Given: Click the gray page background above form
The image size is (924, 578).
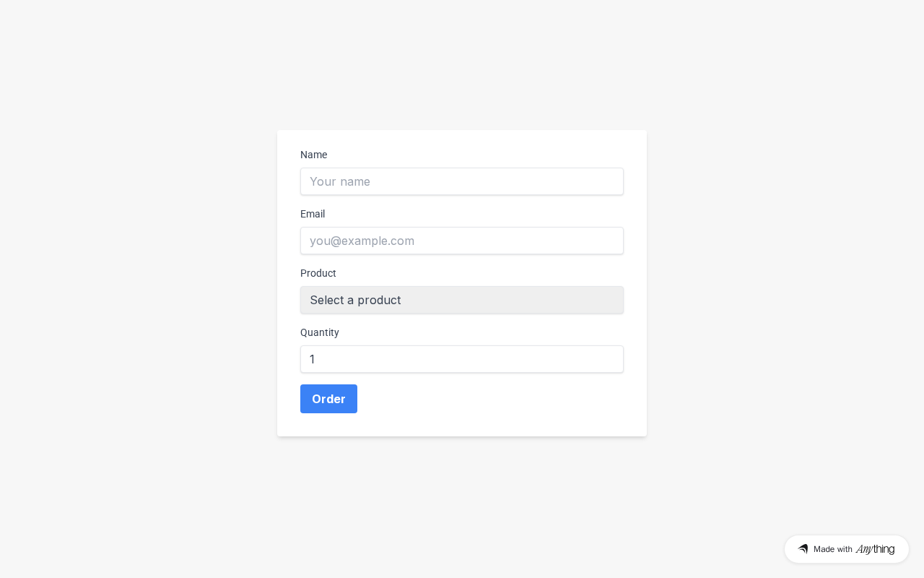Looking at the screenshot, I should pos(462,65).
